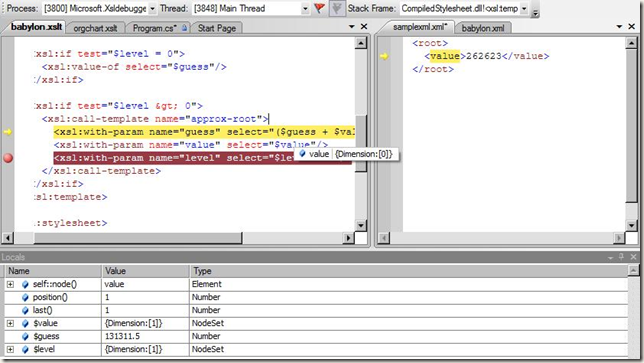Click the value datatip icon in the tooltip

[302, 154]
